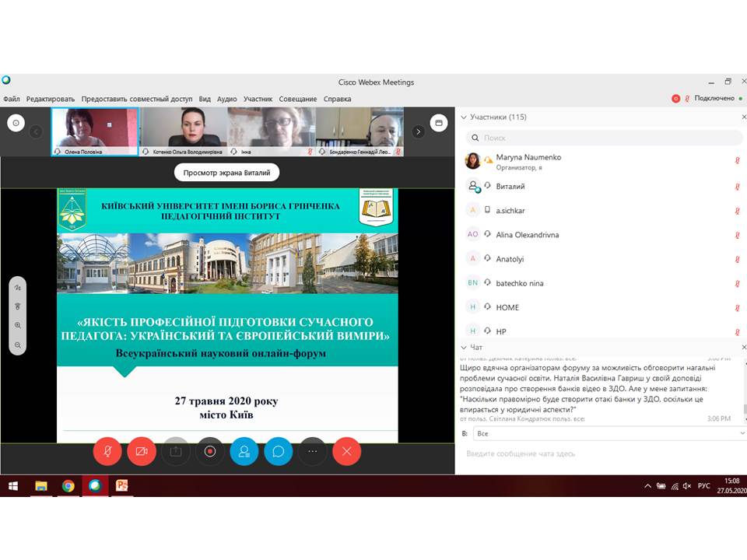Start recording with the record button
This screenshot has width=747, height=560.
(210, 450)
